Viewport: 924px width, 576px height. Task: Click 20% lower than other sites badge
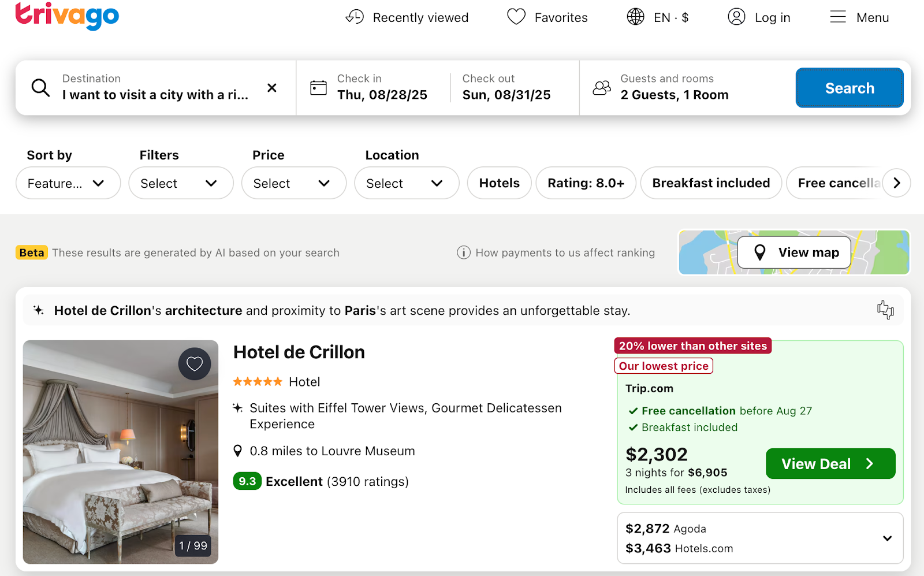[x=693, y=346]
